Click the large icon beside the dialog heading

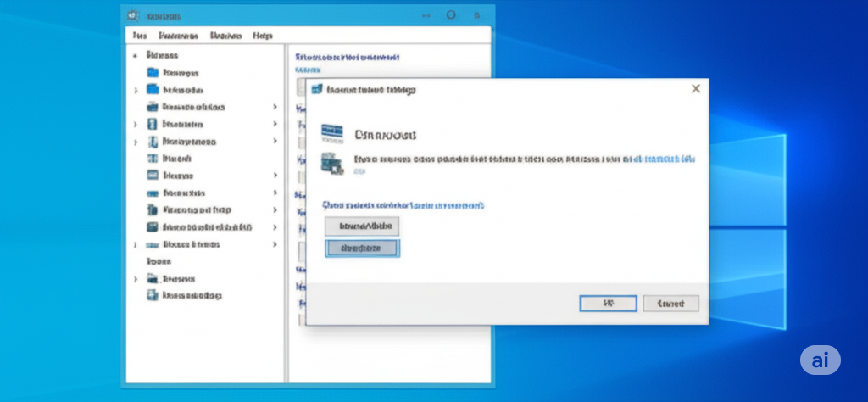[x=332, y=133]
